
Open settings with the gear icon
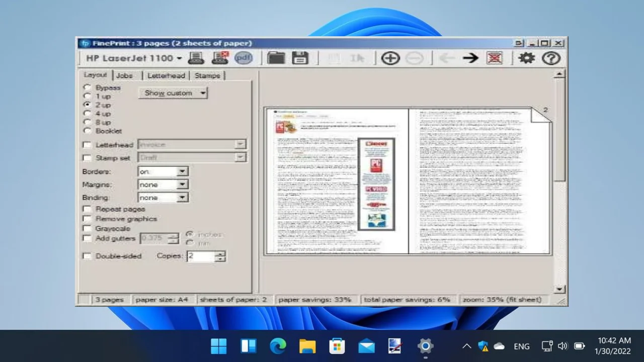pos(526,58)
